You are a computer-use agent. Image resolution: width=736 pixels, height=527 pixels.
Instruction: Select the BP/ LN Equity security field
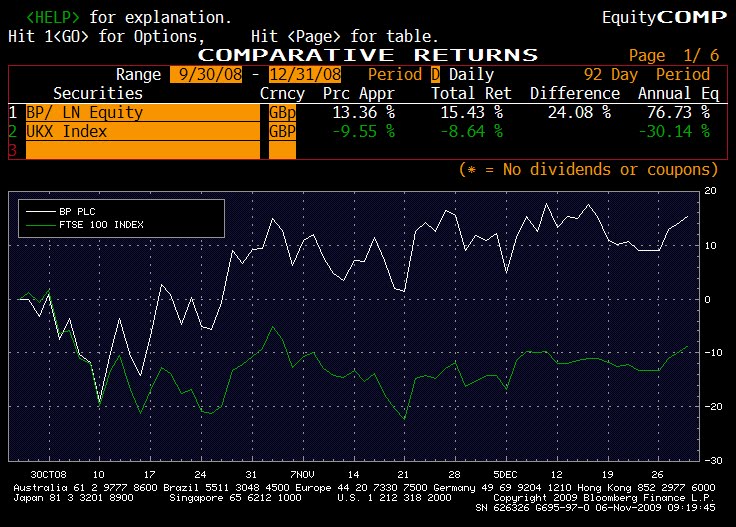[x=143, y=113]
